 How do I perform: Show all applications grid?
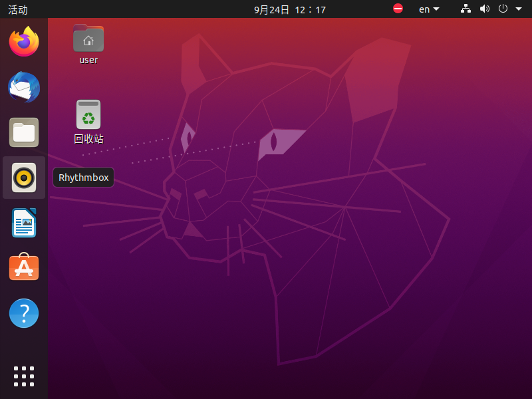24,376
